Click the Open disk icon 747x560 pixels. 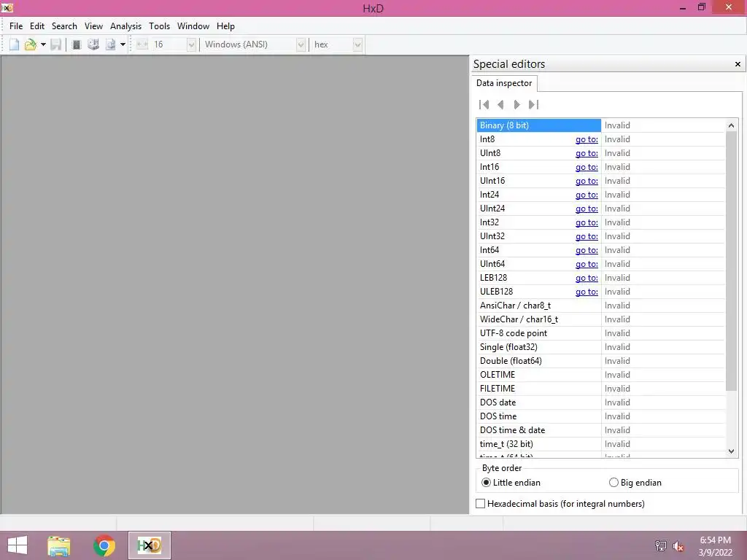pyautogui.click(x=93, y=44)
